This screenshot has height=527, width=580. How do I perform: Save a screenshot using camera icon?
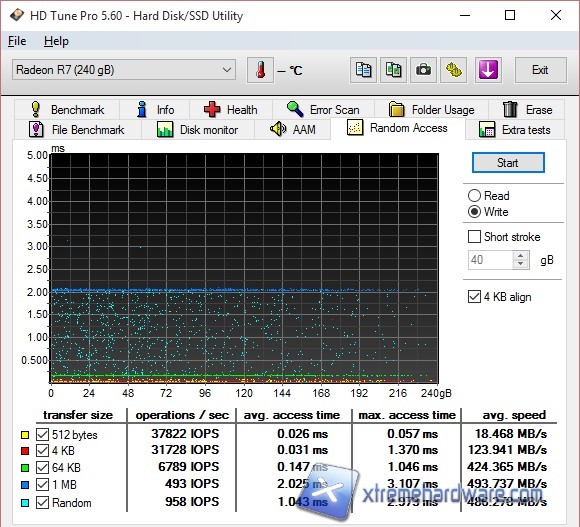coord(423,70)
